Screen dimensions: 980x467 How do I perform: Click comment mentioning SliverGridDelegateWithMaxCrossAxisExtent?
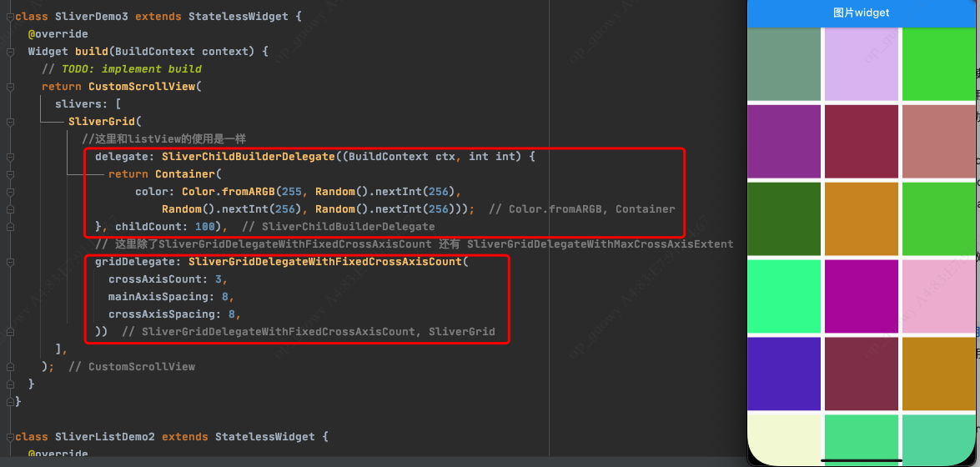(415, 244)
